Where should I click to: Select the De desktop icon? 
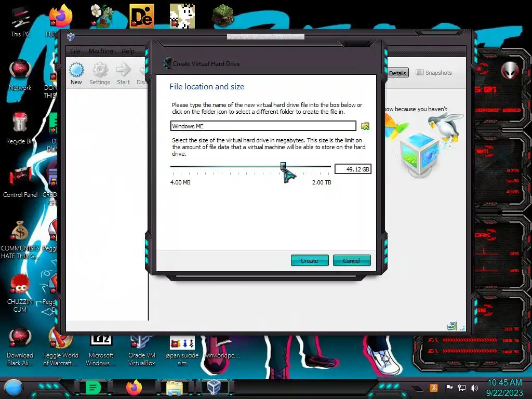click(x=142, y=16)
